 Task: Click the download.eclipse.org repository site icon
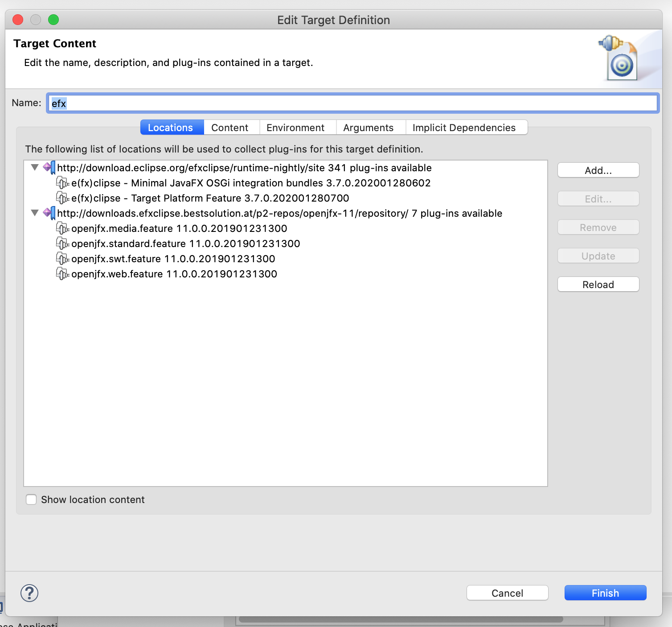[49, 168]
